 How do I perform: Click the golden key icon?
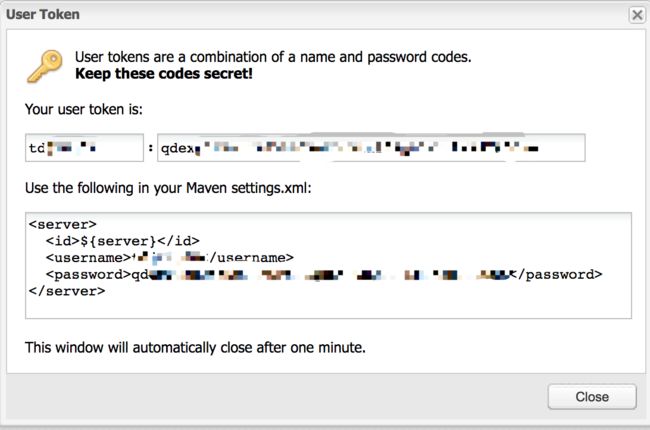point(45,66)
